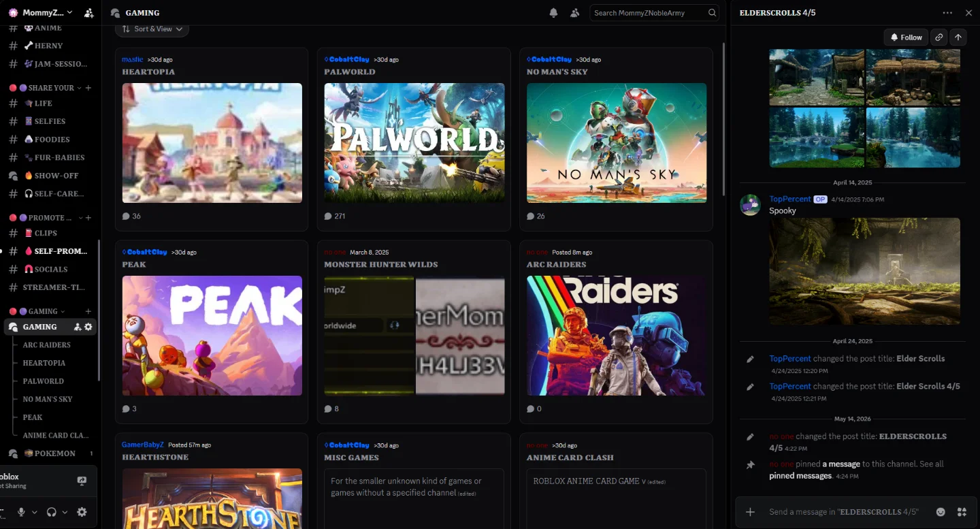Image resolution: width=980 pixels, height=529 pixels.
Task: Open the GAMING channel settings gear
Action: pos(88,327)
